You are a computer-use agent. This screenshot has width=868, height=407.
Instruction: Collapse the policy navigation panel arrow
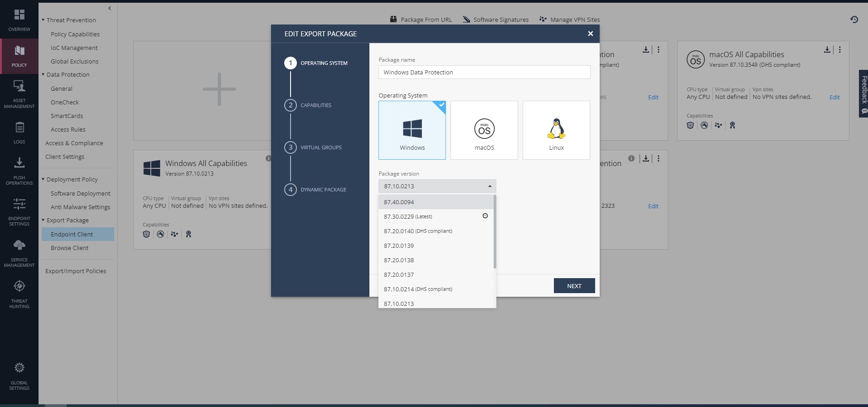click(x=110, y=8)
